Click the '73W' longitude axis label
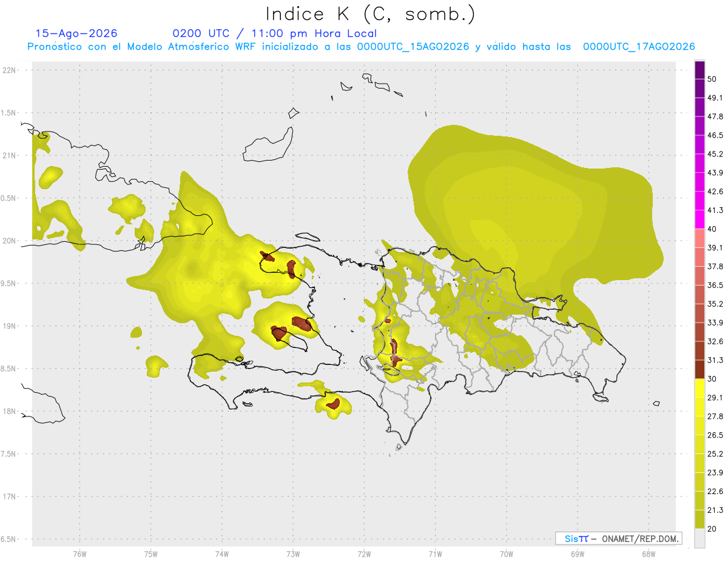The width and height of the screenshot is (728, 562). 293,554
